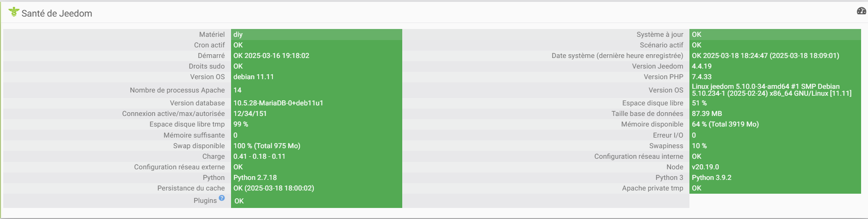Select the Mémoire disponible 64 % cell
Viewport: 868px width, 219px height.
click(725, 124)
